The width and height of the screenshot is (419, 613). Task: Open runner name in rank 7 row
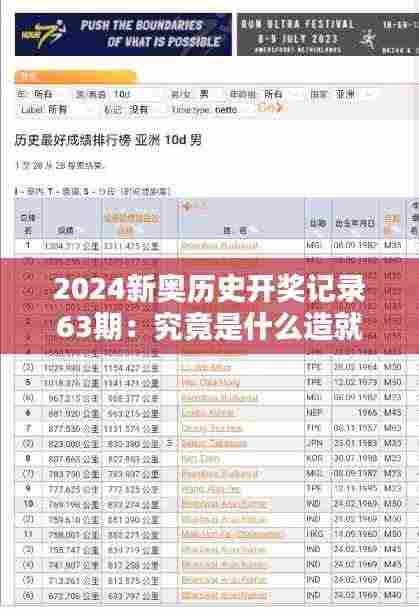pos(212,428)
